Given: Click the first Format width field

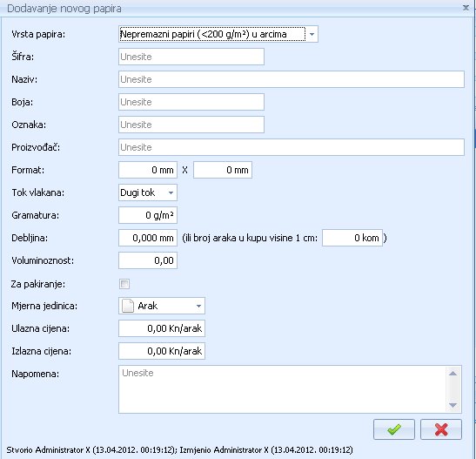Looking at the screenshot, I should point(148,170).
